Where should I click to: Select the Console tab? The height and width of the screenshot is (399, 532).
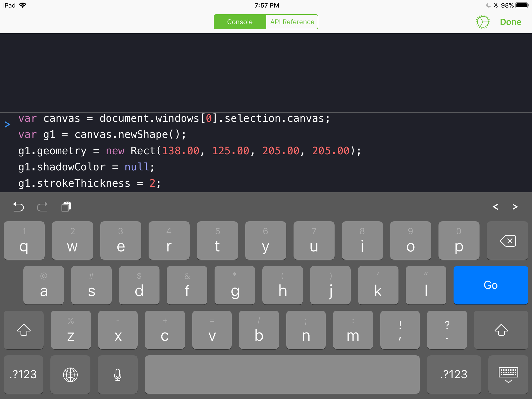click(240, 22)
